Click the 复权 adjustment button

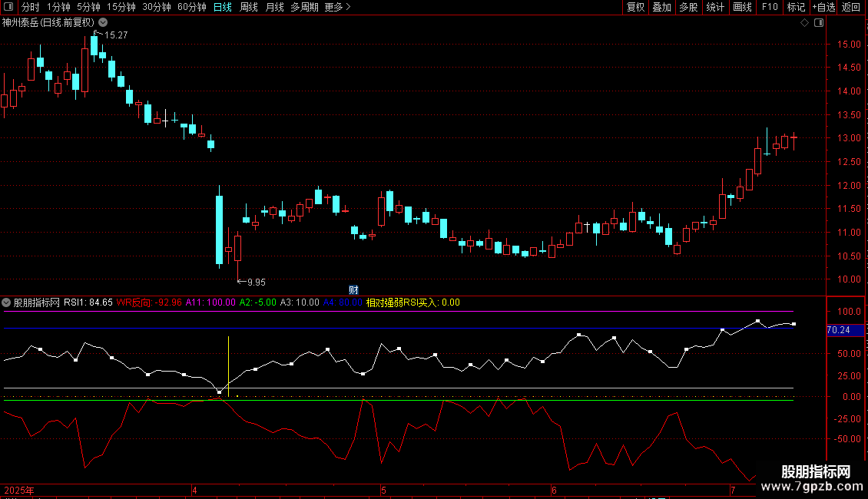click(x=635, y=7)
